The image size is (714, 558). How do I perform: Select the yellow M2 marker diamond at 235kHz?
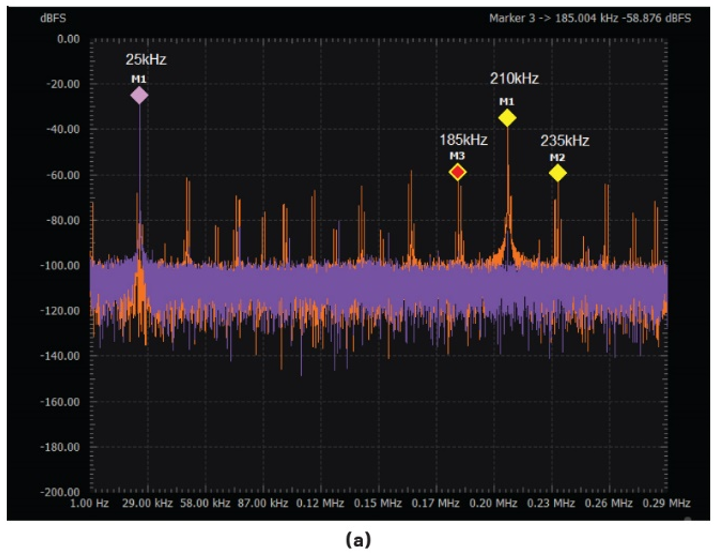(557, 173)
